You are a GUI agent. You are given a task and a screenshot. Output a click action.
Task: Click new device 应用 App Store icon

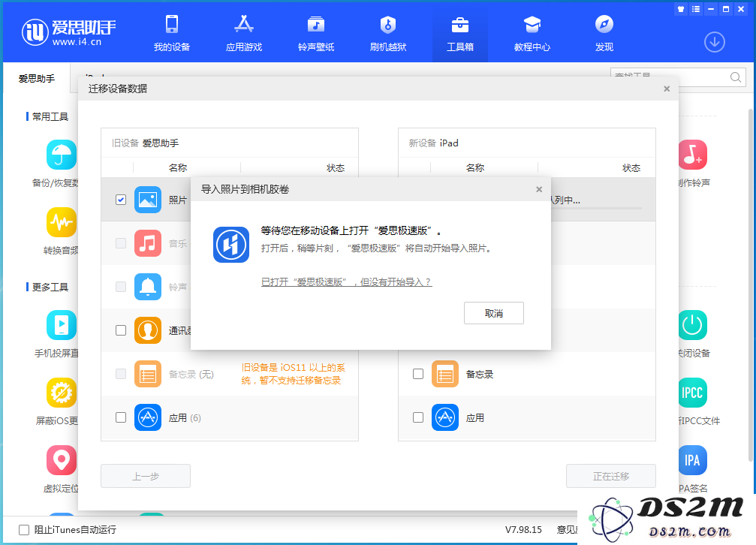(x=445, y=417)
